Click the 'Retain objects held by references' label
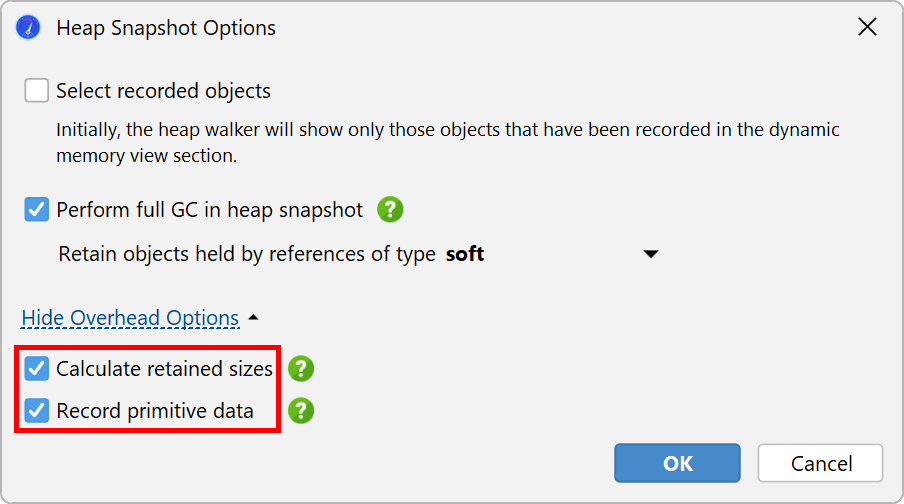Screen dimensions: 904x504 [247, 254]
